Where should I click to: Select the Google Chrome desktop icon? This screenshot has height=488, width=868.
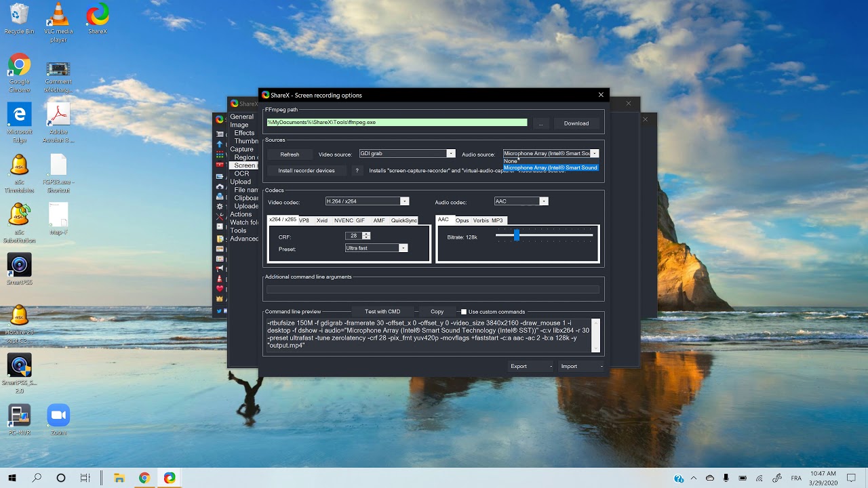(19, 74)
